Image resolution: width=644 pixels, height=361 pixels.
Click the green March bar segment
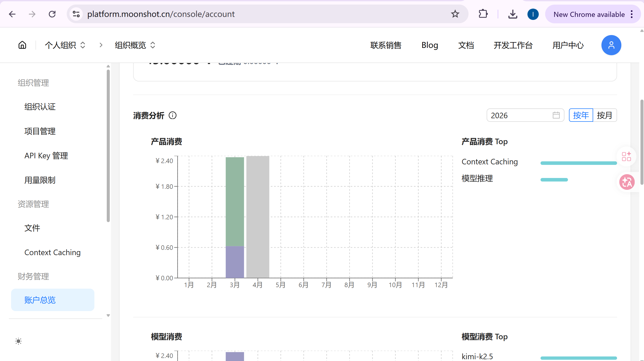235,202
